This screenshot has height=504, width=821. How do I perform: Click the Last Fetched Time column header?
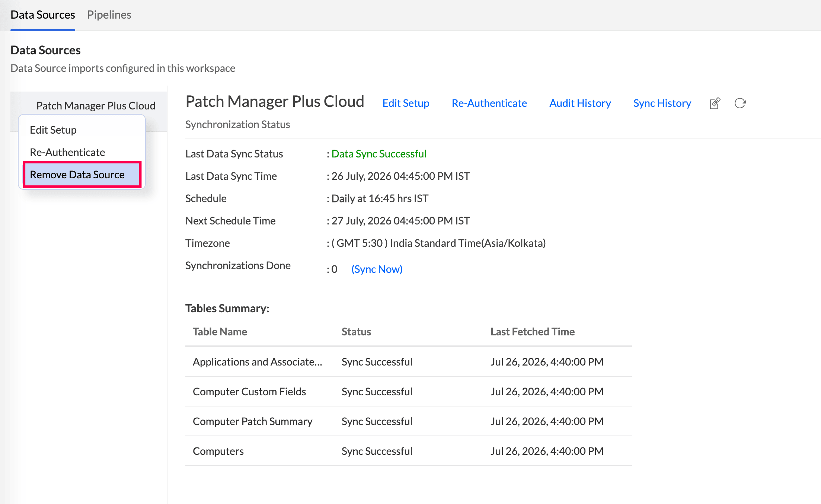click(533, 332)
